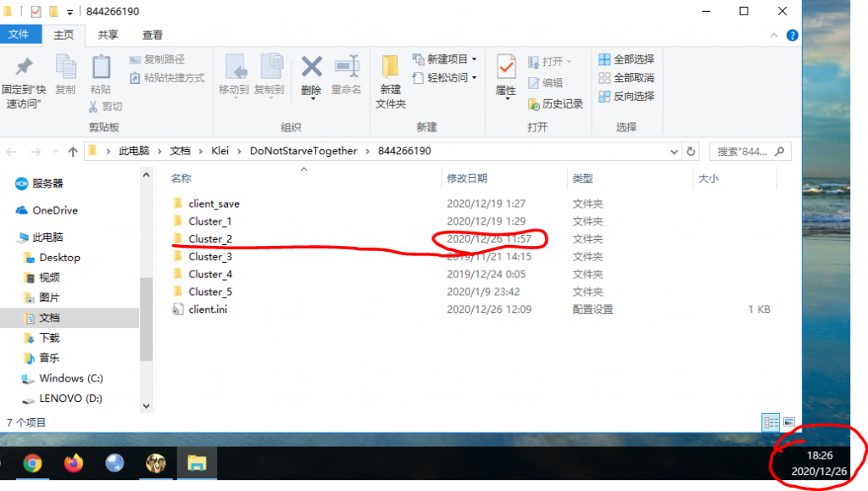Sort by the Type column header
This screenshot has height=491, width=868.
pyautogui.click(x=582, y=178)
